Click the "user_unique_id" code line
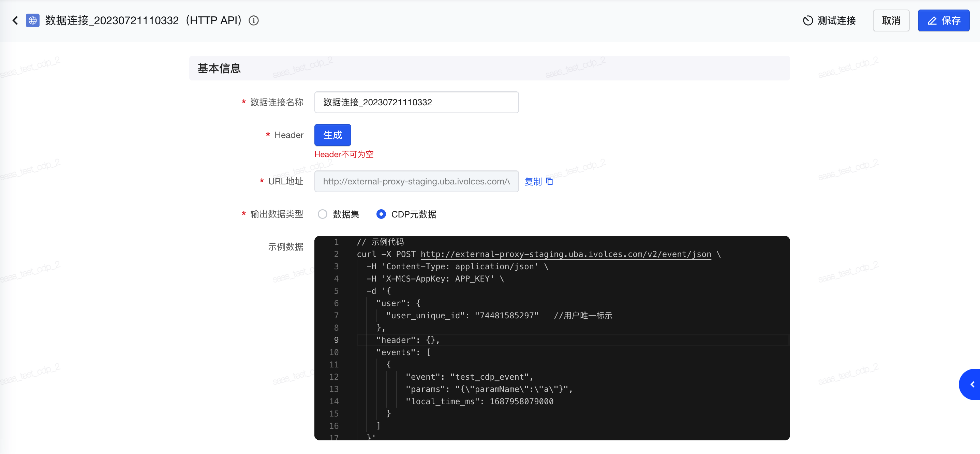980x454 pixels. 500,316
